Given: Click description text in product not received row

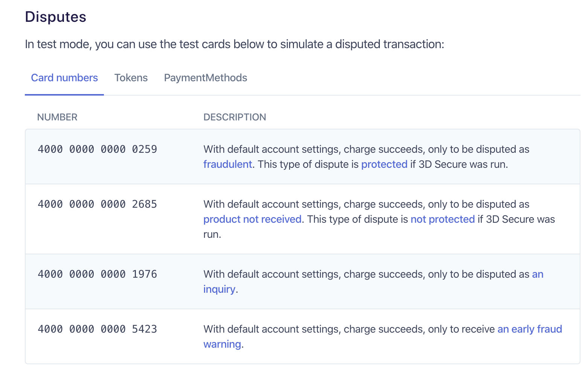Looking at the screenshot, I should click(x=366, y=204).
